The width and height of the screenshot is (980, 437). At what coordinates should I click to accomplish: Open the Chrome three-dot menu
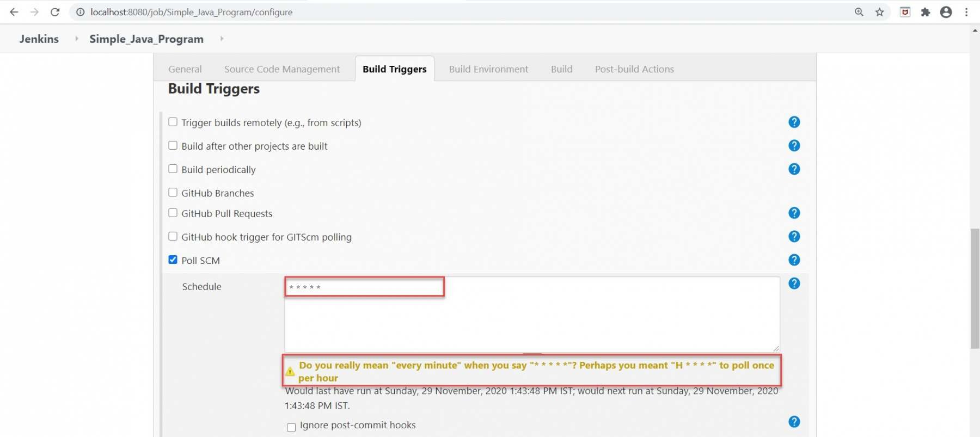tap(966, 12)
